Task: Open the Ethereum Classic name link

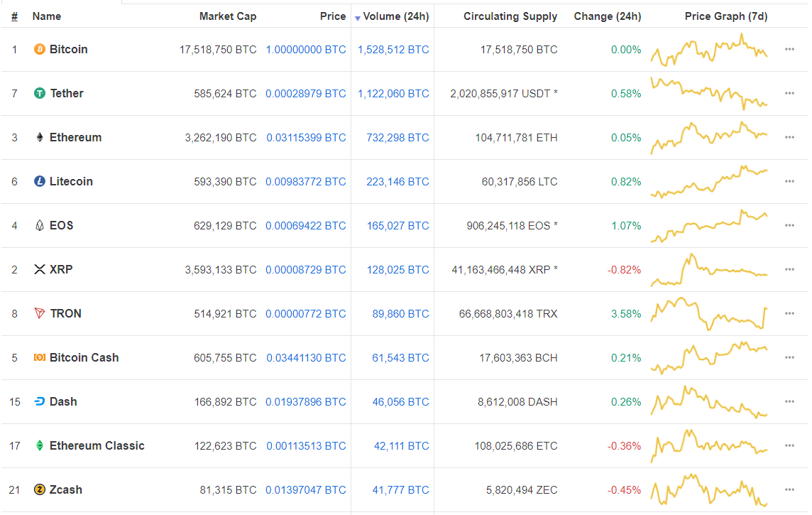Action: (x=97, y=446)
